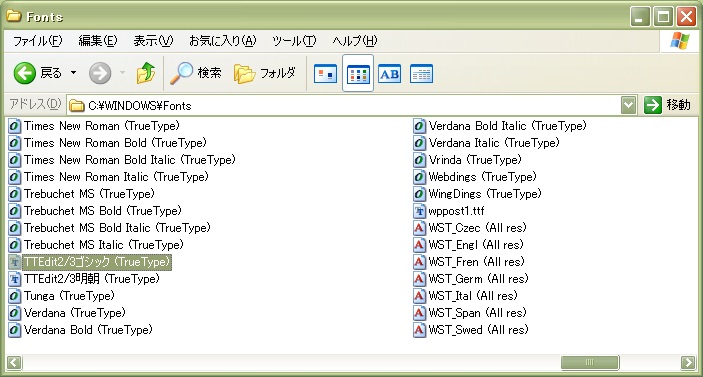Select Verdana Bold Italic font icon
This screenshot has width=703, height=377.
[419, 126]
